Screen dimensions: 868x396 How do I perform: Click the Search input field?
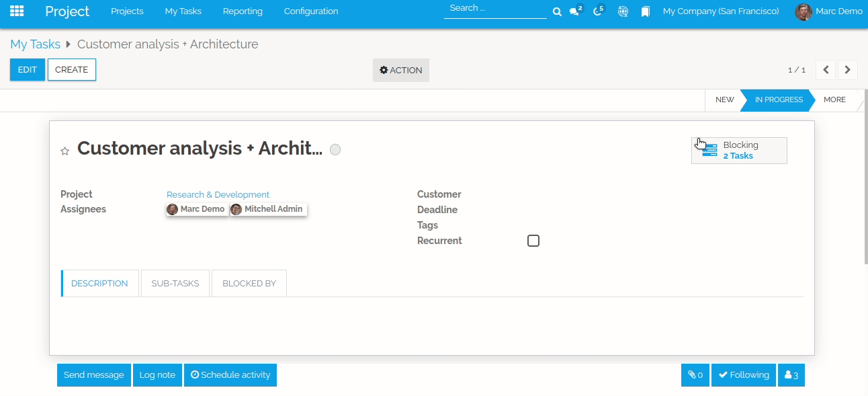495,9
